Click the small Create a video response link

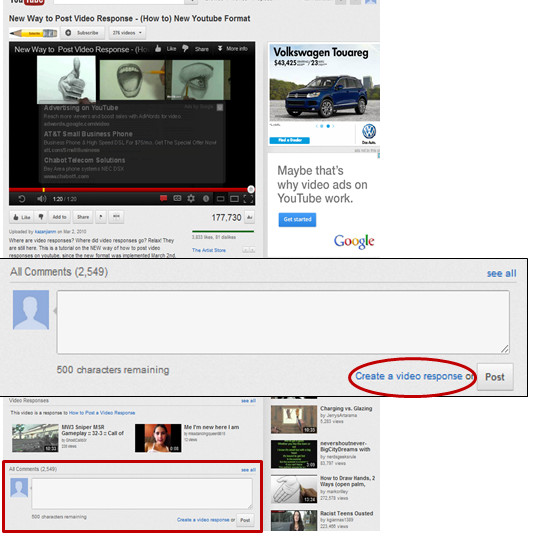(203, 520)
